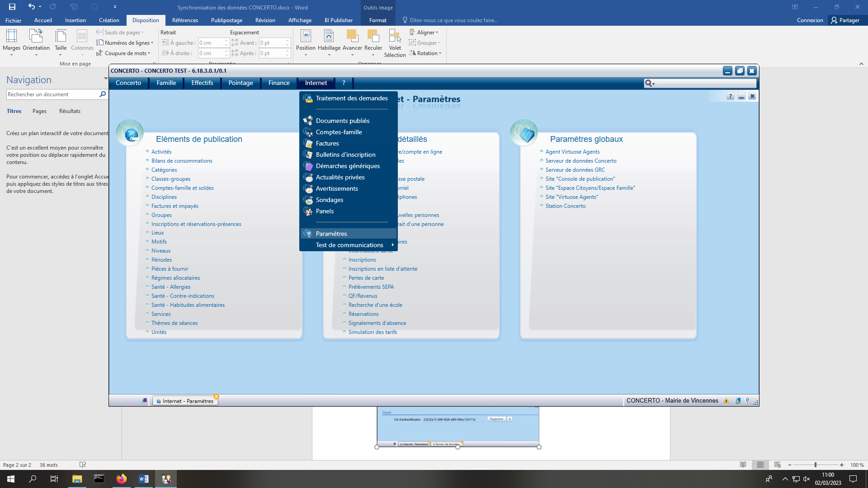Open the Taille page size tool
Image resolution: width=868 pixels, height=488 pixels.
coord(61,43)
